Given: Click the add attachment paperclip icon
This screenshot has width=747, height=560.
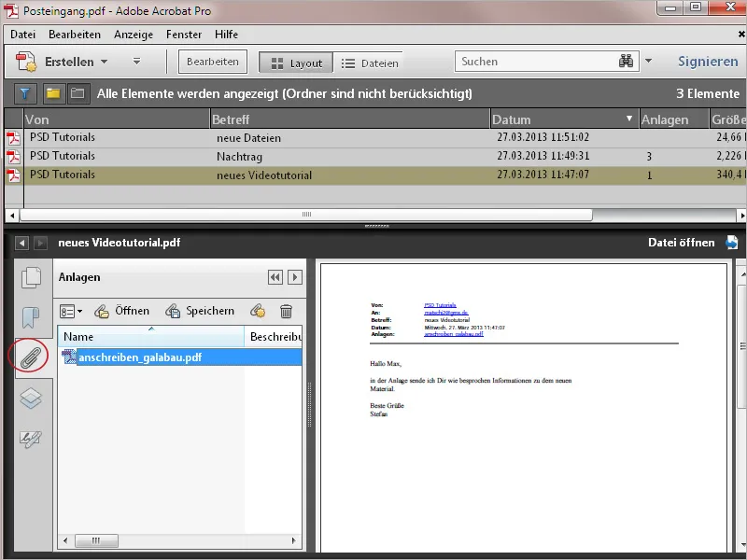Looking at the screenshot, I should (258, 311).
